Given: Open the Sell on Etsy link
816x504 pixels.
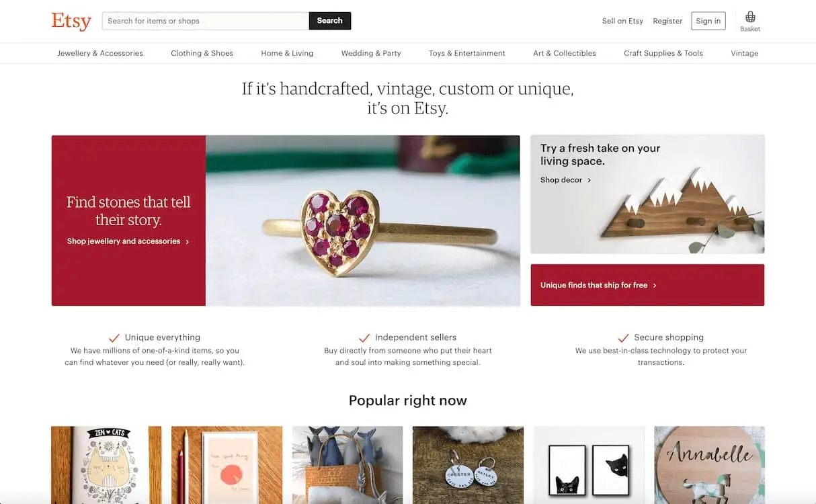Looking at the screenshot, I should pos(622,21).
